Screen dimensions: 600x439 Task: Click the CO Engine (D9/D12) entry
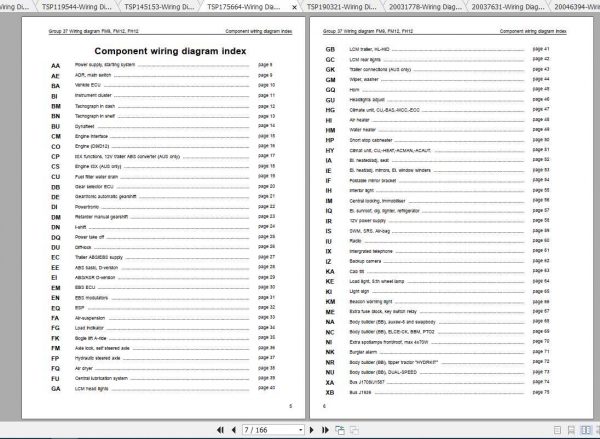162,146
